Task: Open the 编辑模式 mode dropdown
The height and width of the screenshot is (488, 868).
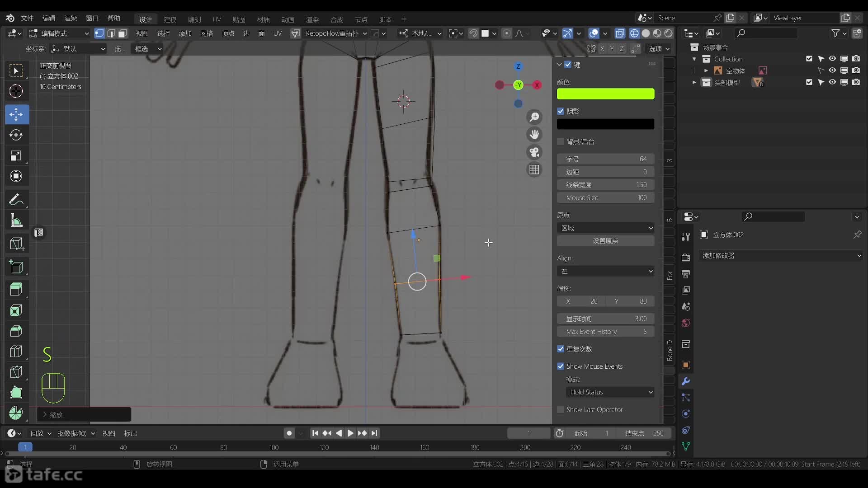Action: (x=59, y=33)
